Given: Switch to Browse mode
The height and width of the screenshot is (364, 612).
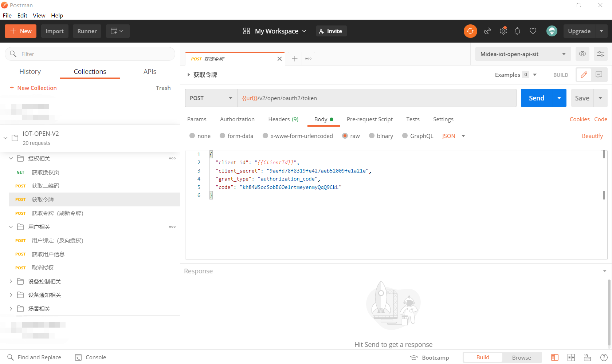Looking at the screenshot, I should (521, 357).
